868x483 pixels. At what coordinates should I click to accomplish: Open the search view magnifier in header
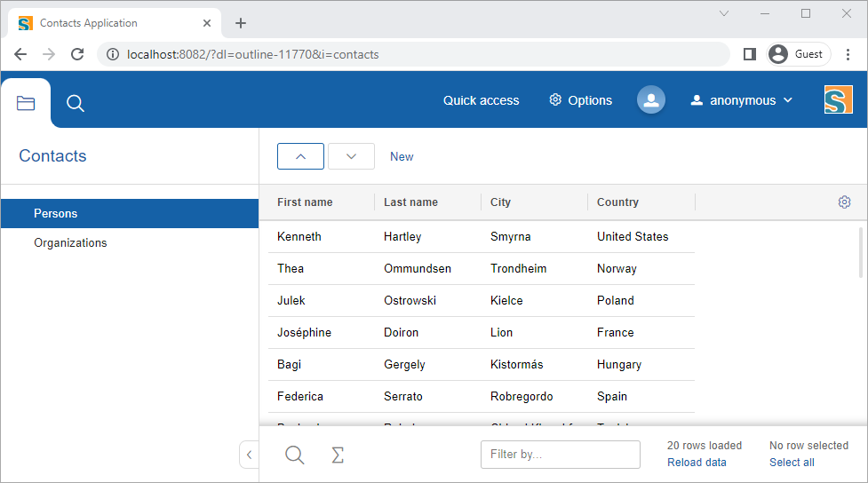[x=76, y=103]
